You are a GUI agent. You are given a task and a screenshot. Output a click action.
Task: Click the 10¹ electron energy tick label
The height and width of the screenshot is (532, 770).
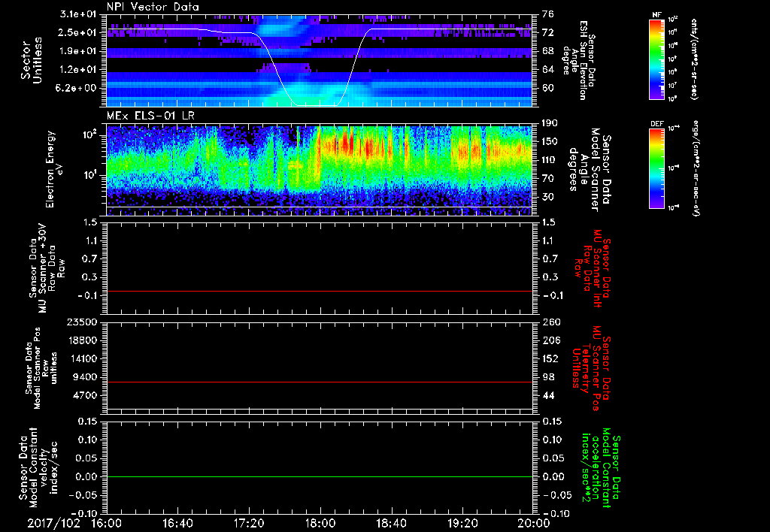(x=89, y=175)
